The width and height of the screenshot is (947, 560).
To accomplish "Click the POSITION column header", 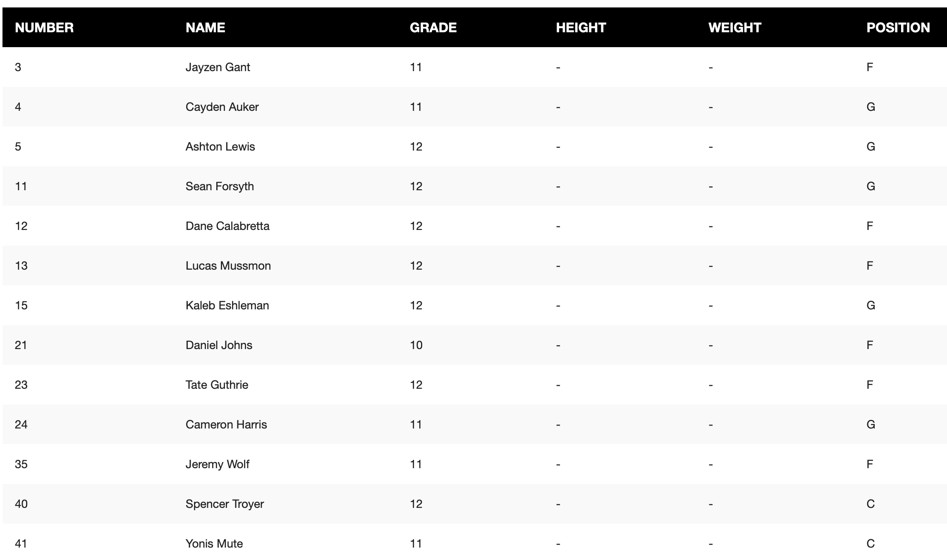I will (898, 28).
